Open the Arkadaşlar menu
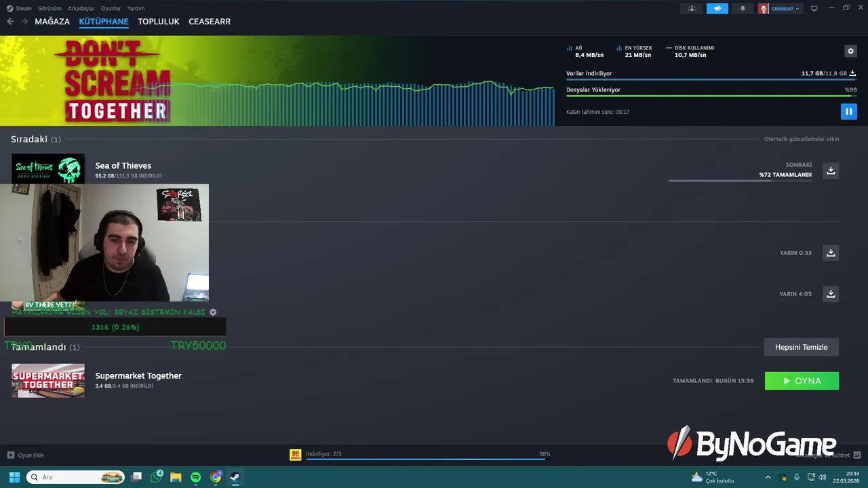Viewport: 868px width, 488px height. [81, 8]
